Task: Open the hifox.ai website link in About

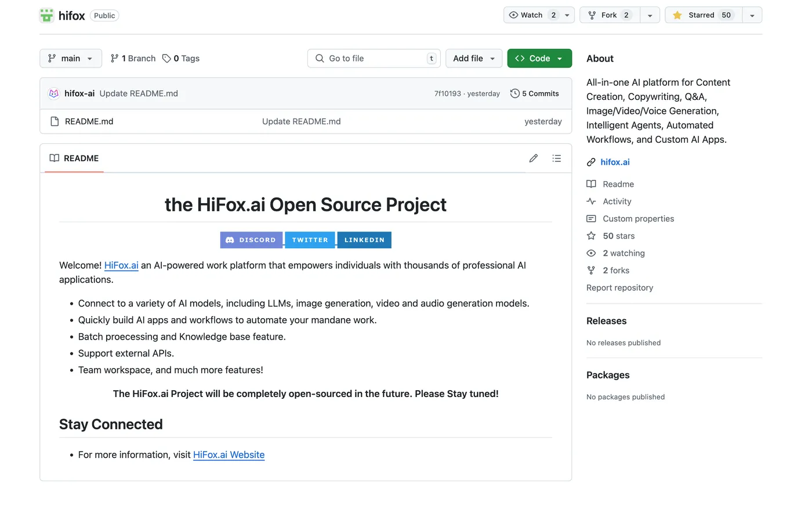Action: [615, 162]
